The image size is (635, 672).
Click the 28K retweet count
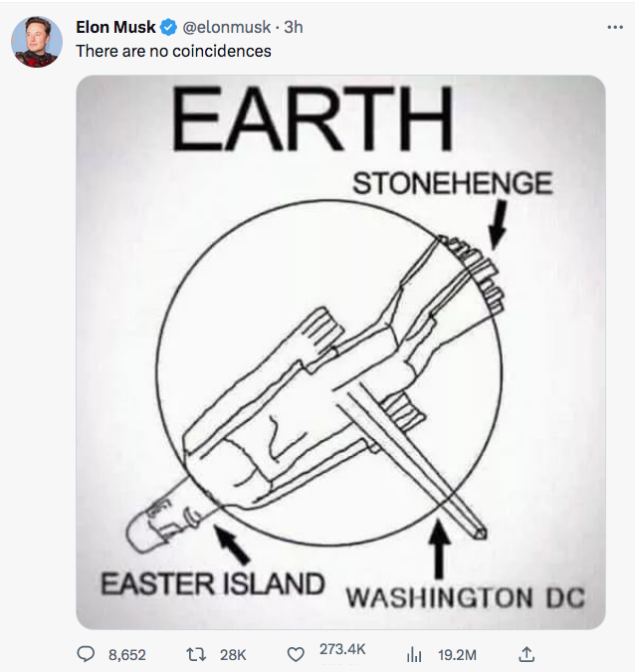pos(232,654)
